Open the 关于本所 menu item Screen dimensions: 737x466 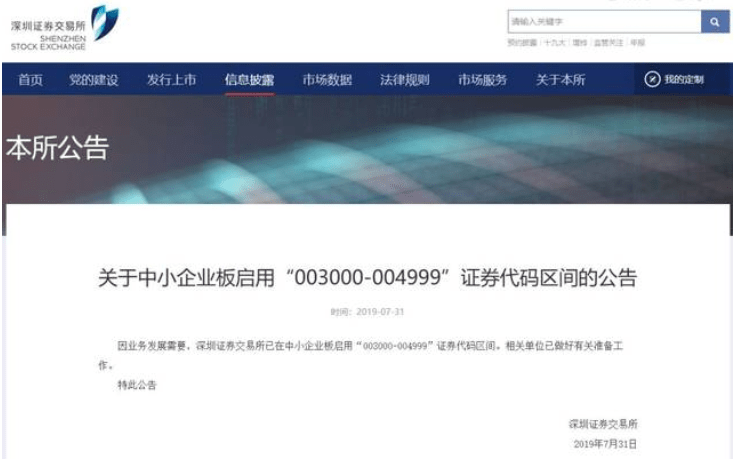tap(560, 79)
